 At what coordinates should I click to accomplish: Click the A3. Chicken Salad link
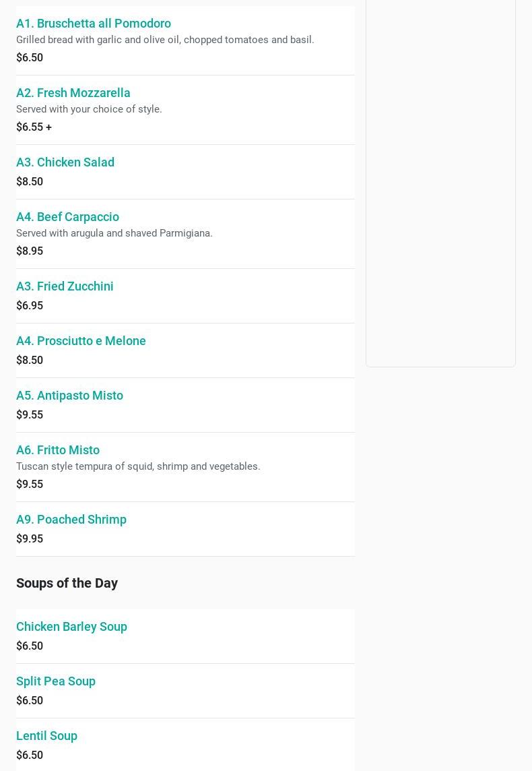click(65, 162)
